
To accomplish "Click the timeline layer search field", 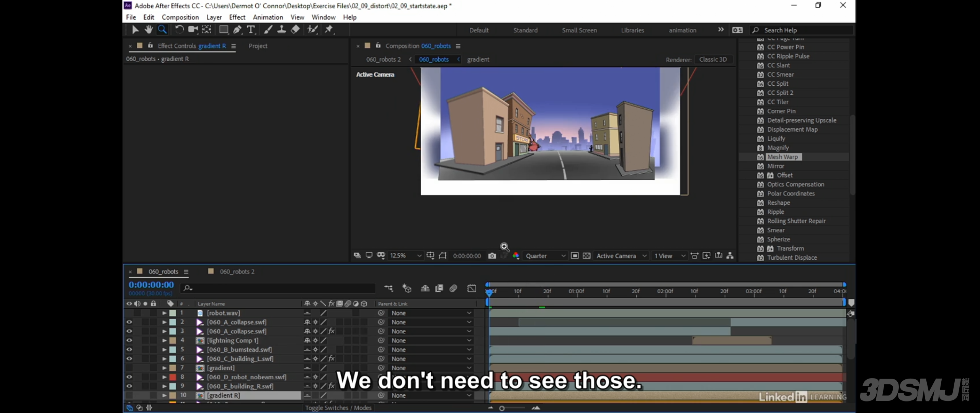I will [x=278, y=288].
